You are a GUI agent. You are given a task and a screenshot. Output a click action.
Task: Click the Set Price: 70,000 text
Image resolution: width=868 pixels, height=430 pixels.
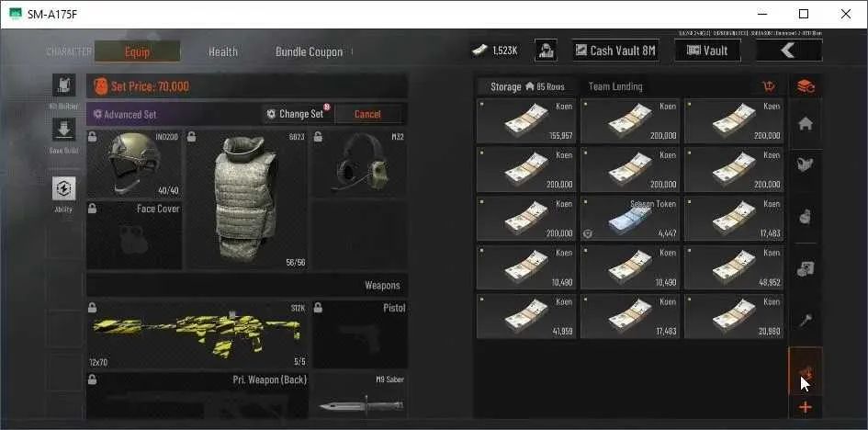pos(150,86)
